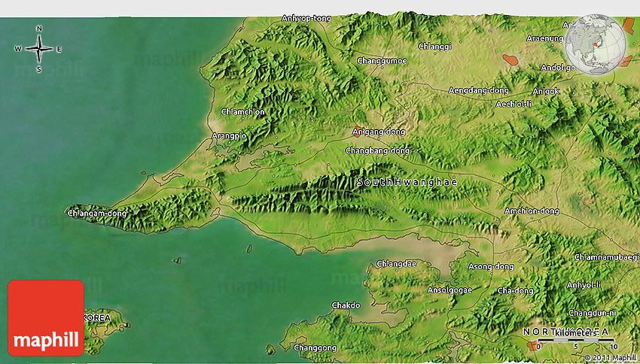640x364 pixels.
Task: Select the South Hwanghae province label
Action: 407,182
